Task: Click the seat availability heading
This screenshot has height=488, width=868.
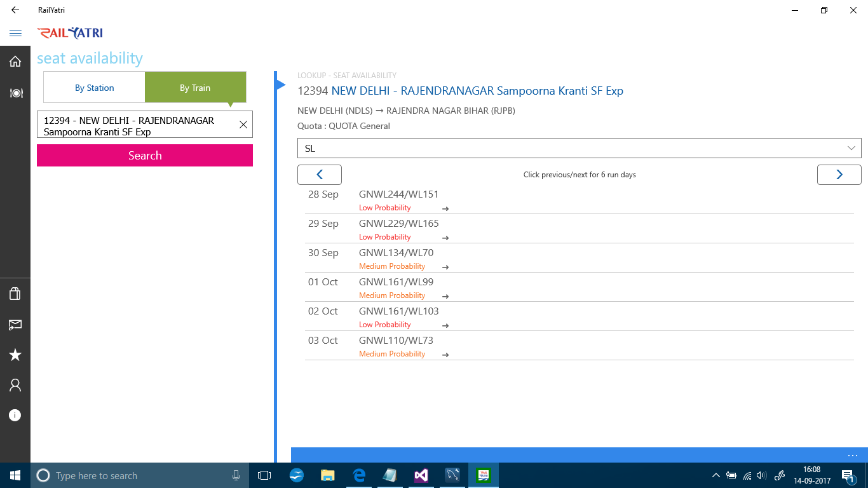Action: pyautogui.click(x=90, y=58)
